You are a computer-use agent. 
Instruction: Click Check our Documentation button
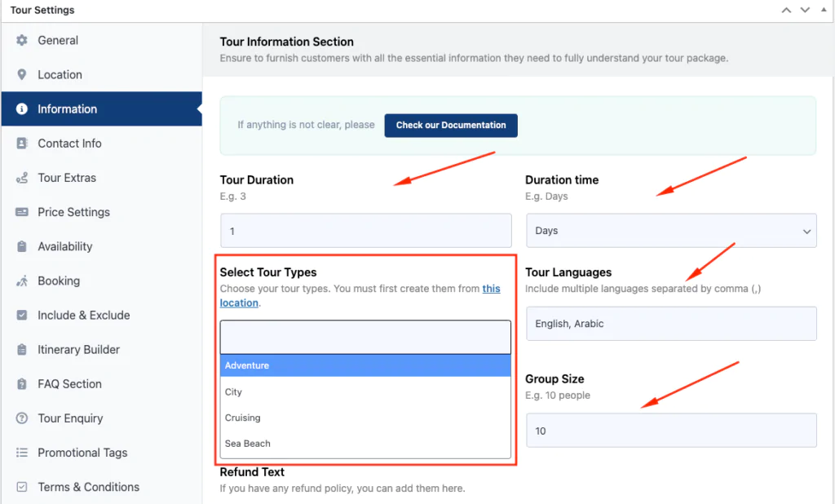click(451, 126)
